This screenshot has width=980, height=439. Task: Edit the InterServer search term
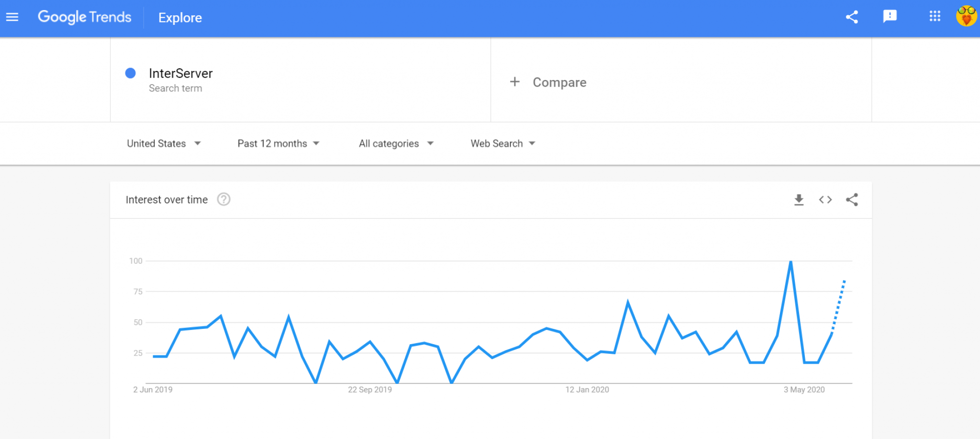180,73
